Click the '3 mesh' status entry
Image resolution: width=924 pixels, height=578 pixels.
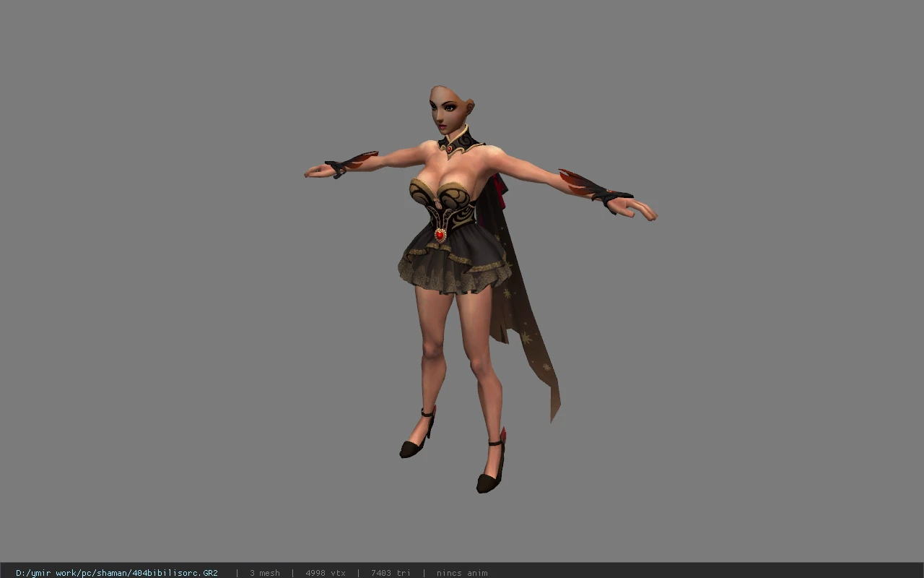tap(265, 573)
